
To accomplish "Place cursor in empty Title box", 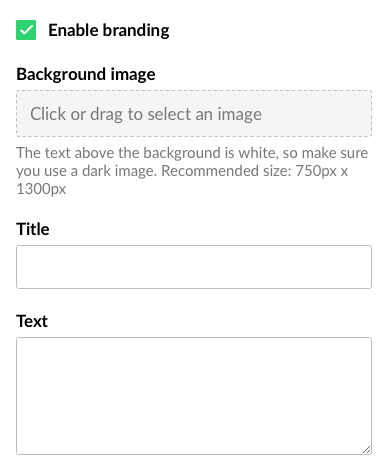I will 194,267.
